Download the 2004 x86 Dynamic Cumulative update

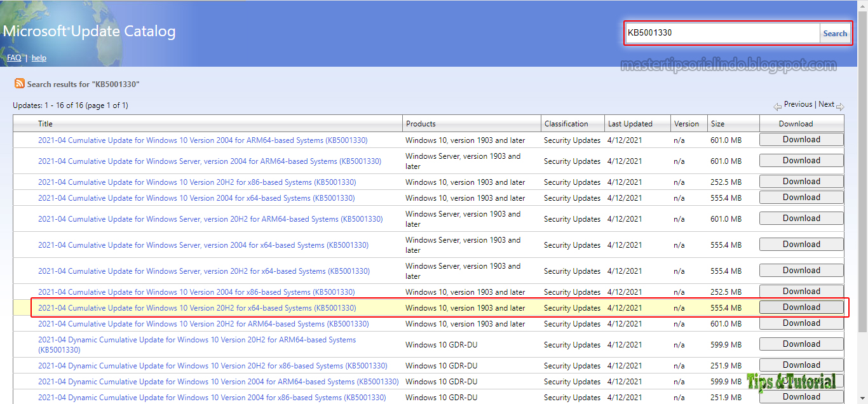801,396
